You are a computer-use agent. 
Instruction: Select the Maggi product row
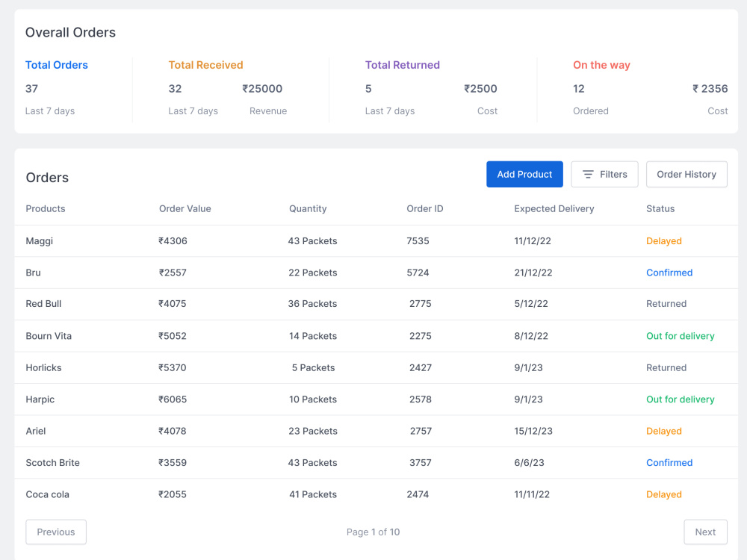376,241
